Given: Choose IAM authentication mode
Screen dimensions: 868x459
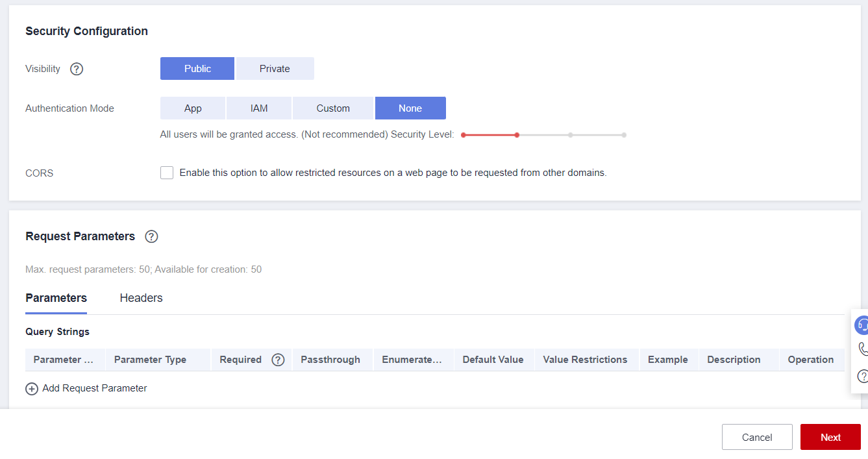Looking at the screenshot, I should [x=259, y=108].
